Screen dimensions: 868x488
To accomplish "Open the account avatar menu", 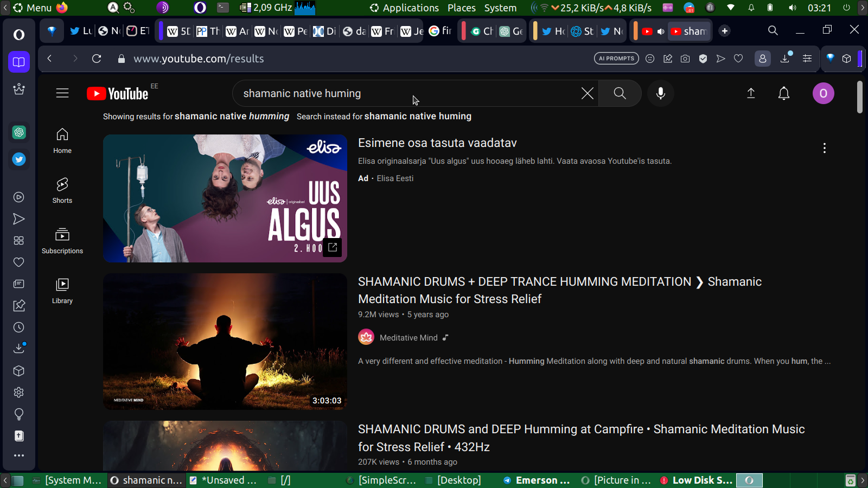I will coord(823,93).
